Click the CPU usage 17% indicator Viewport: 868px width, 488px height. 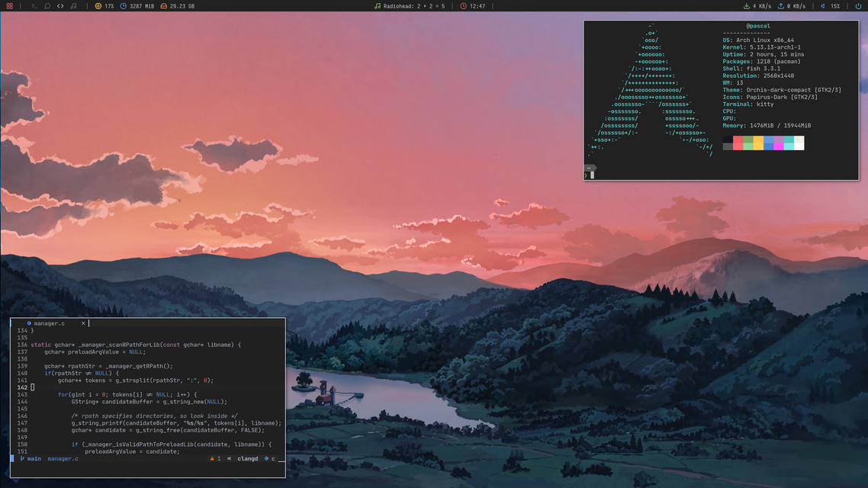coord(104,6)
